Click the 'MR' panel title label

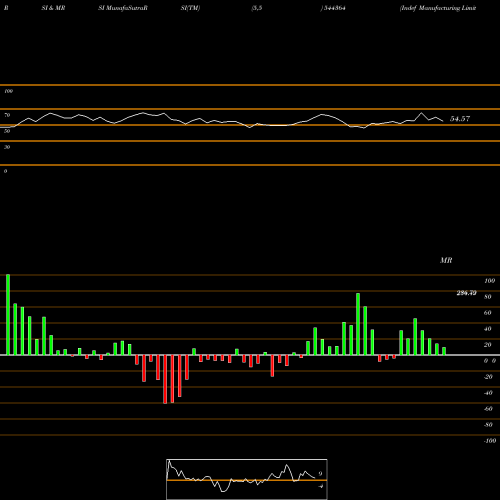click(446, 260)
